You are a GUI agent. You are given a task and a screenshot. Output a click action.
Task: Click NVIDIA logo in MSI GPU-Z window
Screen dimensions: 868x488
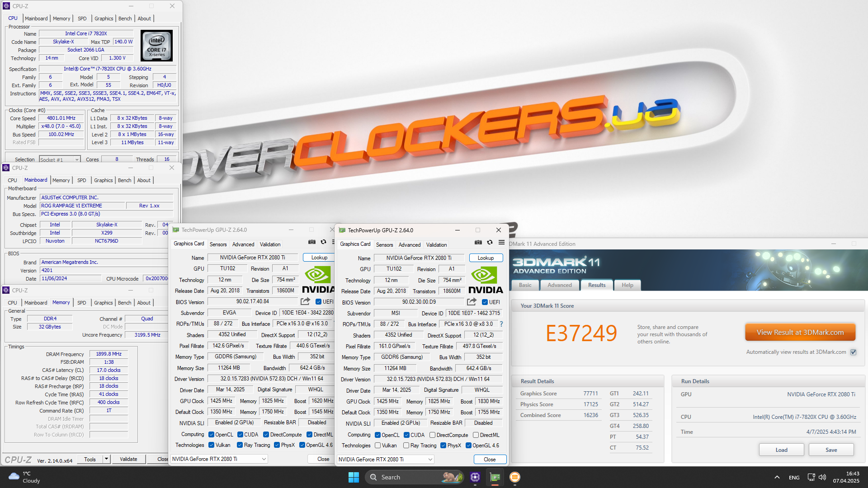point(485,281)
